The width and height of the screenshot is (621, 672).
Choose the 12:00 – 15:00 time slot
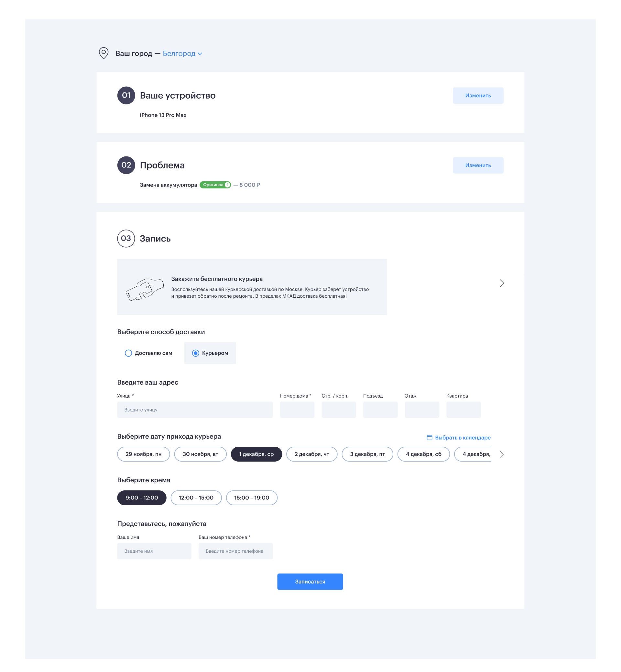196,498
